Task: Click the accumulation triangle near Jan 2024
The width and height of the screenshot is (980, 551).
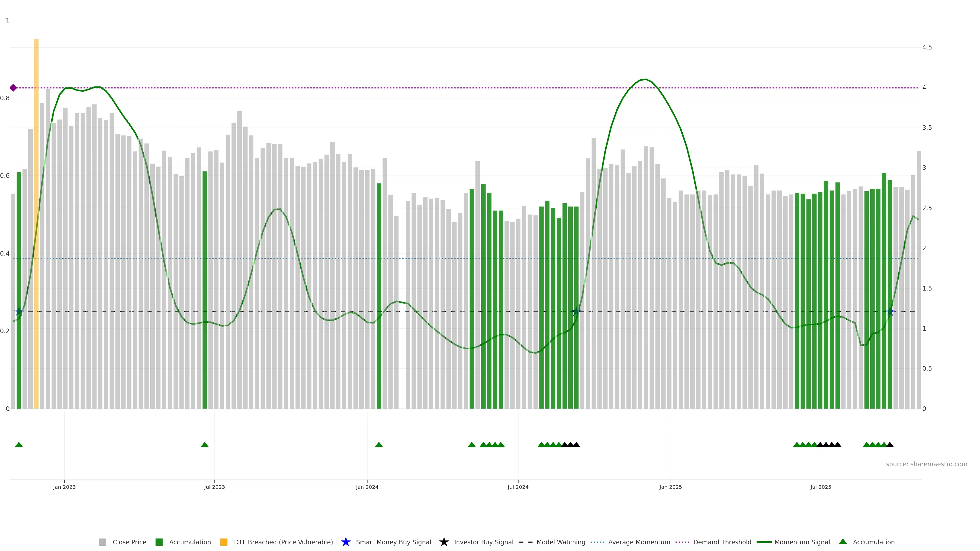Action: point(378,445)
